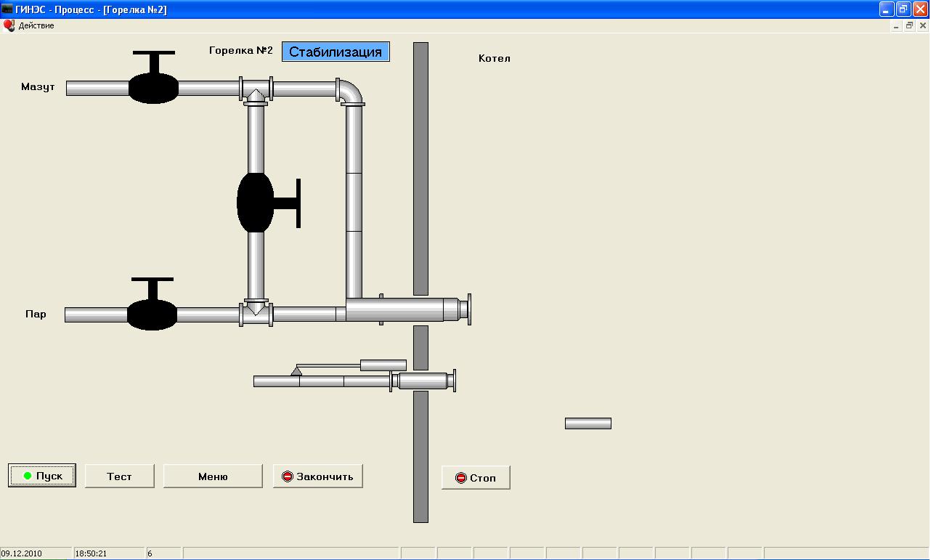Open the Меню button
Image resolution: width=931 pixels, height=560 pixels.
(x=213, y=476)
